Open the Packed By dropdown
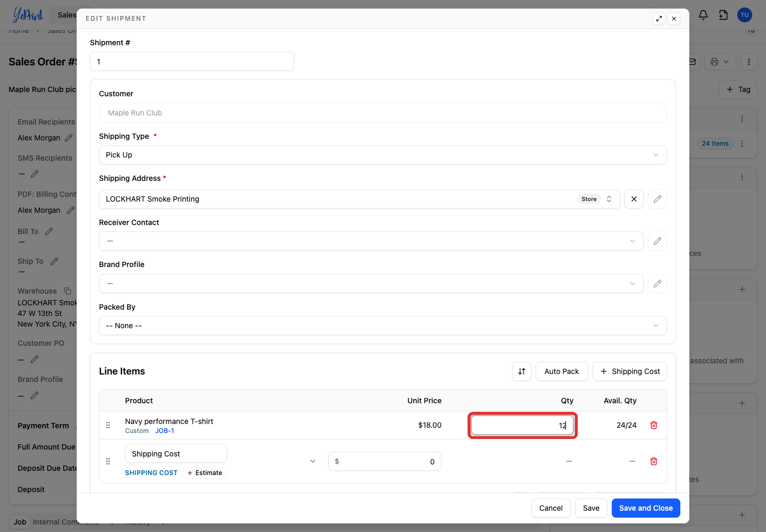Viewport: 766px width, 532px height. (383, 326)
